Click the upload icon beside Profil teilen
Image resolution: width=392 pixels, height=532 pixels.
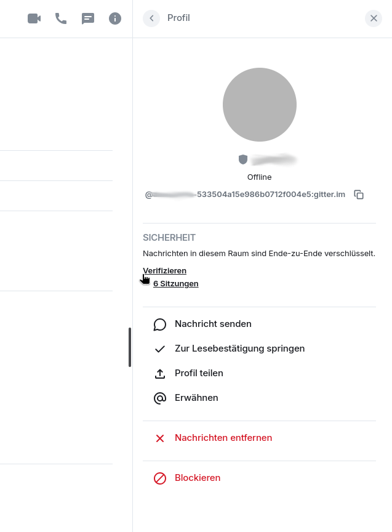pyautogui.click(x=160, y=374)
